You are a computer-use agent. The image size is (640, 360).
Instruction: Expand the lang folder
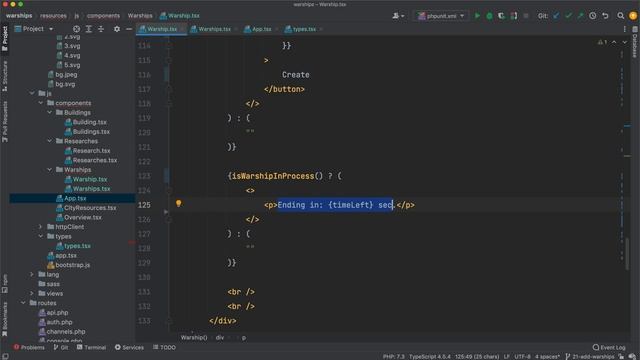(32, 274)
